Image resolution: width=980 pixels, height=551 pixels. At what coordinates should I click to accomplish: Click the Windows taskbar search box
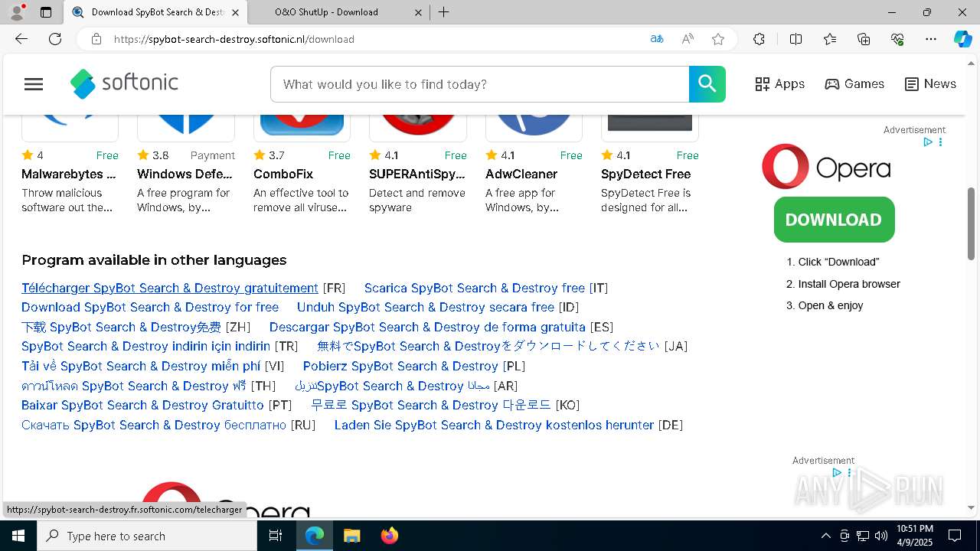[147, 536]
